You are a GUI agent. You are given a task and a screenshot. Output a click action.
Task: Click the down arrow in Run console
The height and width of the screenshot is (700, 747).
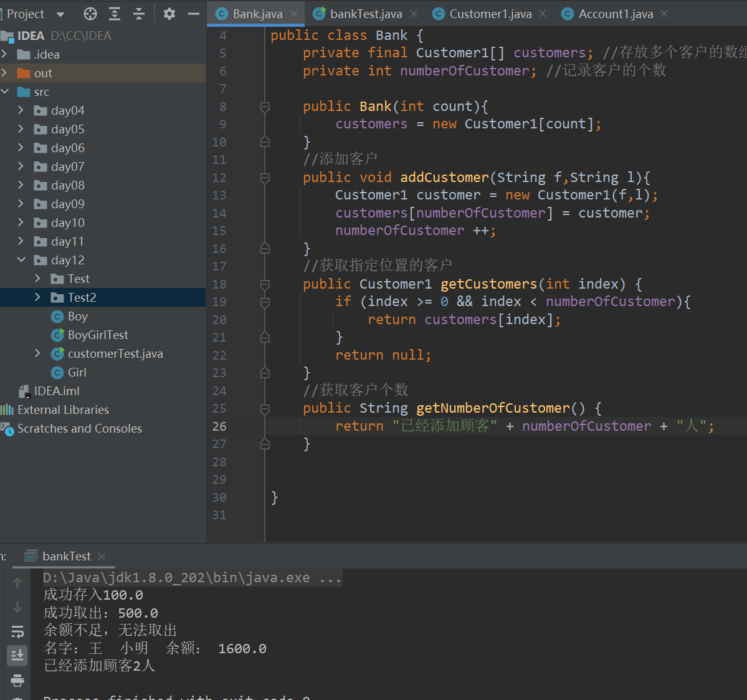point(17,607)
